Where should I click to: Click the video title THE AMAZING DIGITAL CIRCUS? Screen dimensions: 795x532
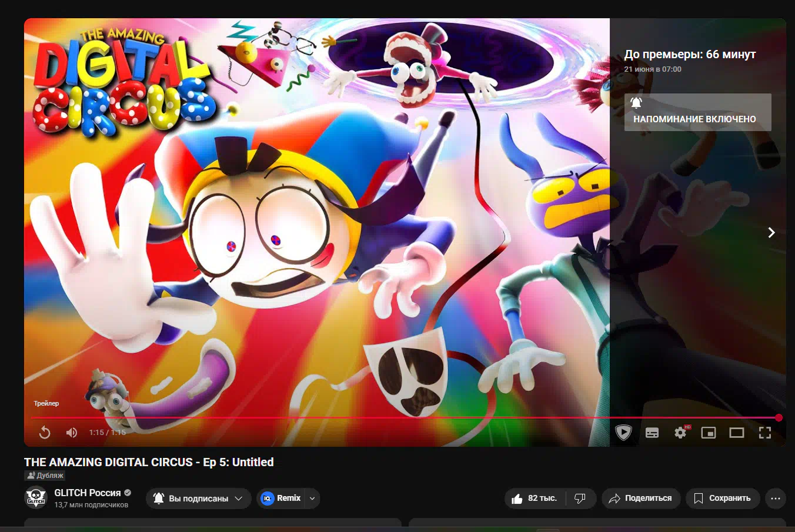pyautogui.click(x=149, y=462)
